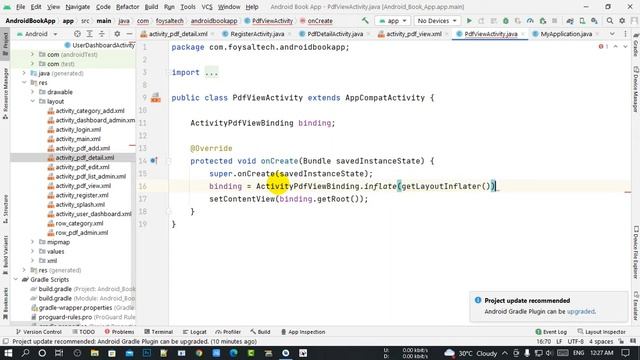
Task: Open the Version Control tool window
Action: (38, 332)
